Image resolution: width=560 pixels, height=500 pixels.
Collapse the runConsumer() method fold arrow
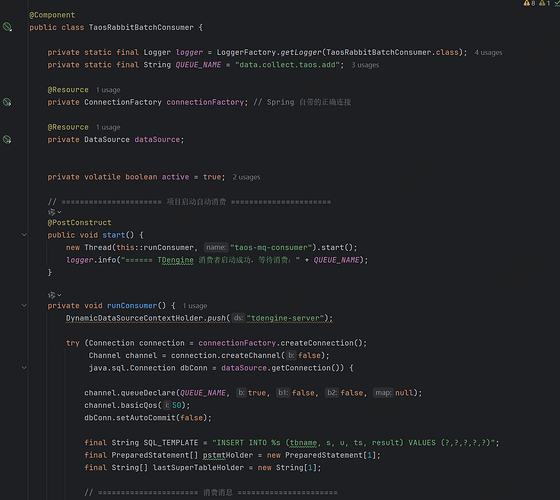[x=24, y=305]
